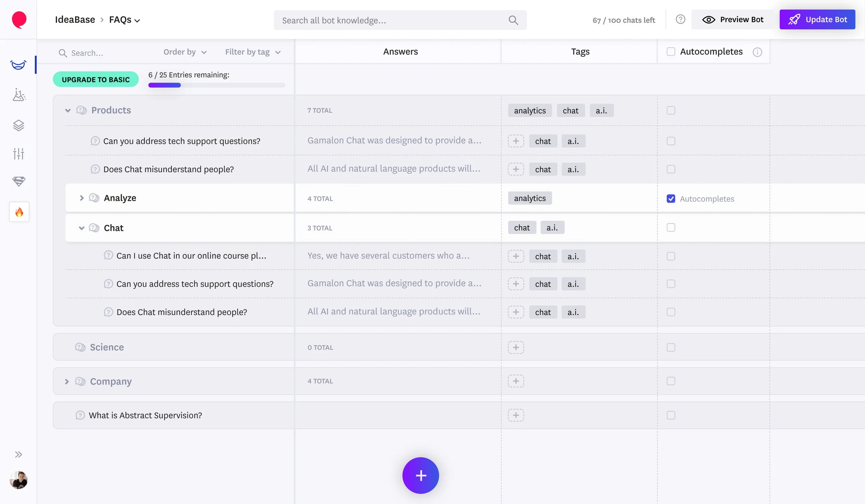Expand the Company category
The image size is (865, 504).
(67, 382)
